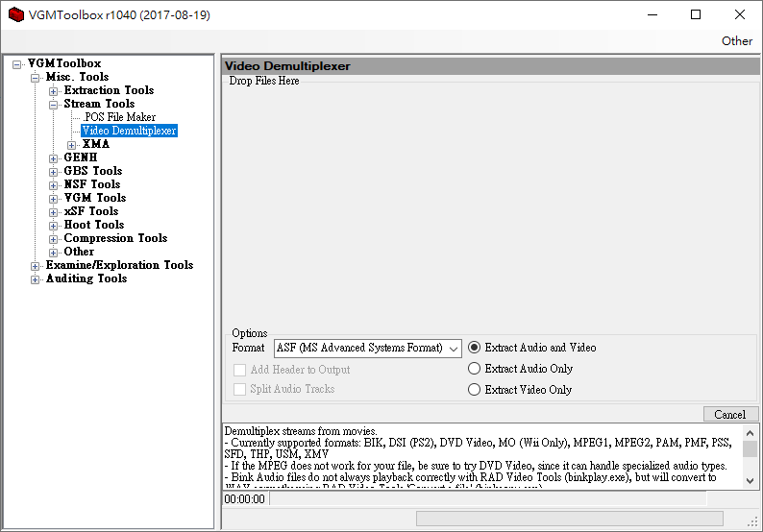This screenshot has height=532, width=763.
Task: Click the Demultiplex streams description text
Action: click(x=301, y=431)
